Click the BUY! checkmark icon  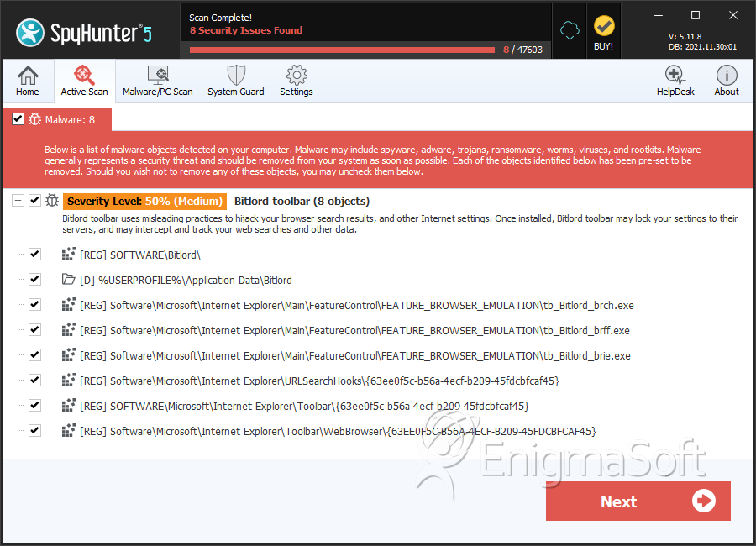pyautogui.click(x=603, y=32)
